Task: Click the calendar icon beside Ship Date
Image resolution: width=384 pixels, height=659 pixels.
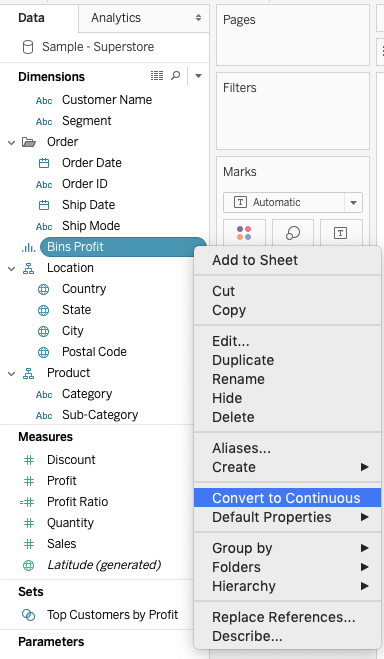Action: 44,205
